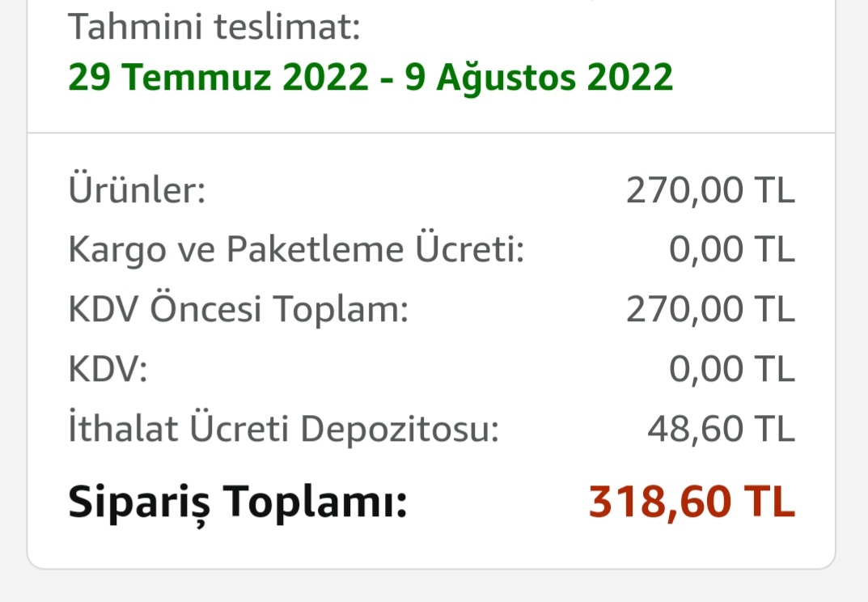Select the import deposit amount 48,60 TL

(x=721, y=430)
